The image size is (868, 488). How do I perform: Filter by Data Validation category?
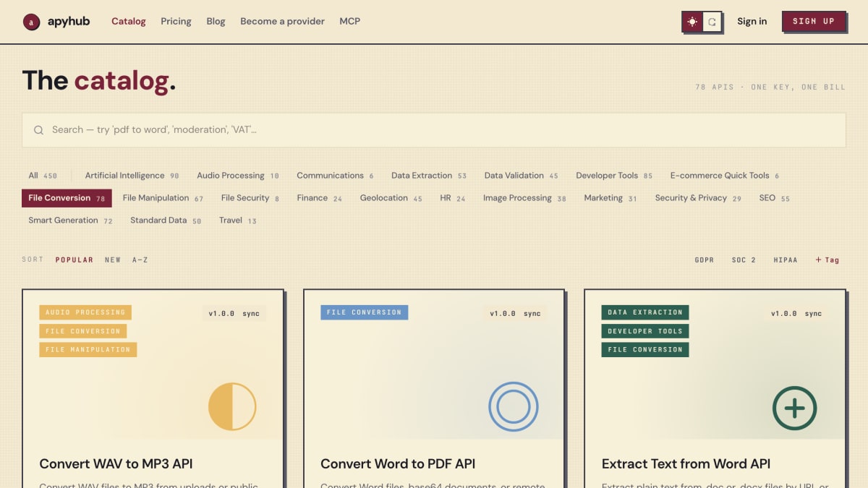click(x=521, y=176)
